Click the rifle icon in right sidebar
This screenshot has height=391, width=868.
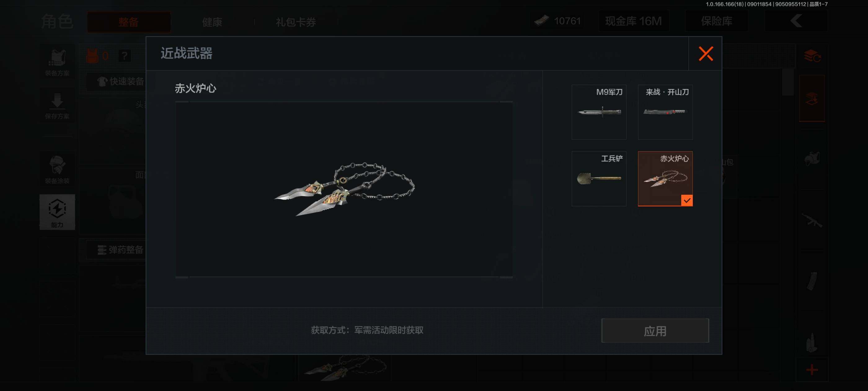[x=812, y=221]
